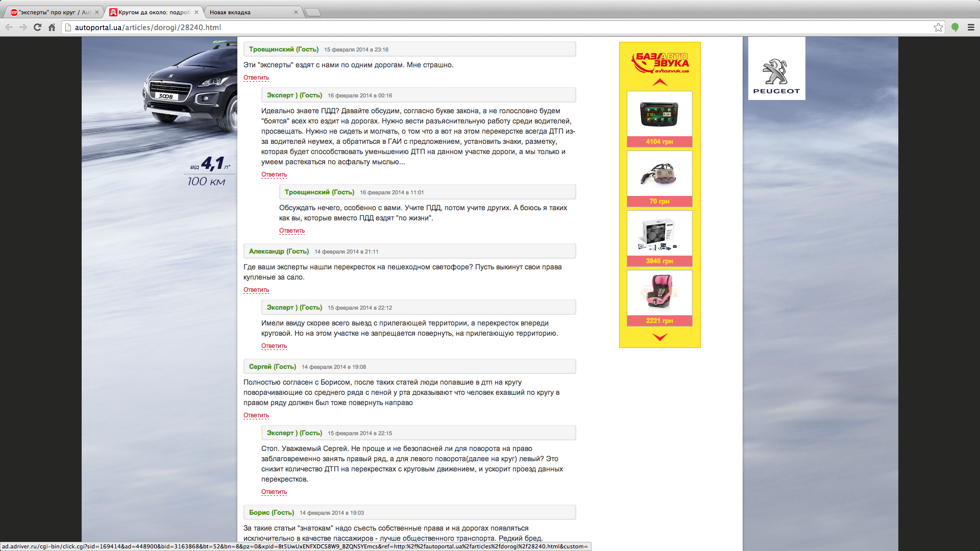Image resolution: width=980 pixels, height=551 pixels.
Task: Click the browser back arrow
Action: tap(9, 28)
